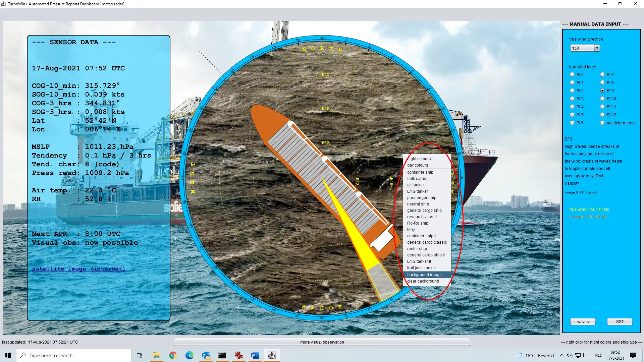The width and height of the screenshot is (644, 362).
Task: Select 'day colours' display option
Action: (417, 165)
